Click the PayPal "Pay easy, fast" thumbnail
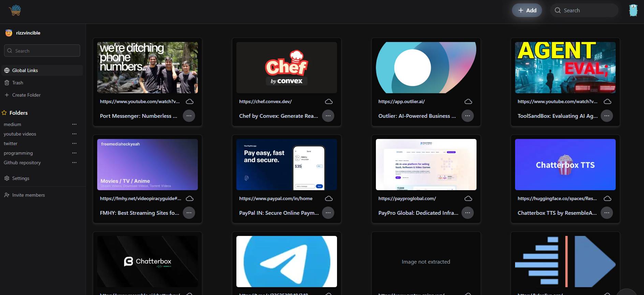Screen dimensions: 644x295 [287, 165]
